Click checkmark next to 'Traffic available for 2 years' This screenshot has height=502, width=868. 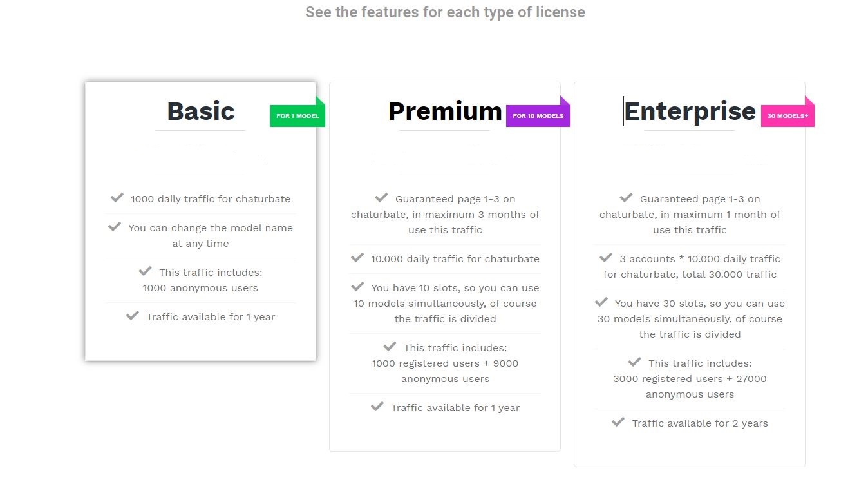(618, 422)
